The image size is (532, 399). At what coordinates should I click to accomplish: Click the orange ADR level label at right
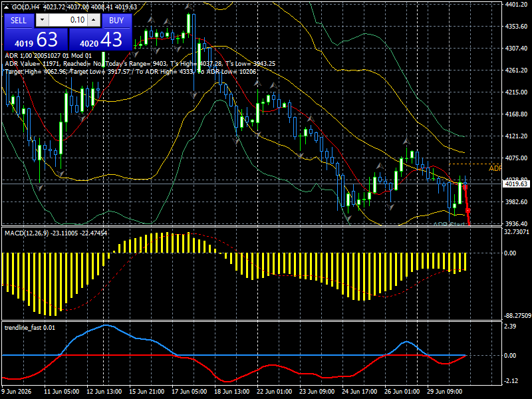(x=495, y=168)
